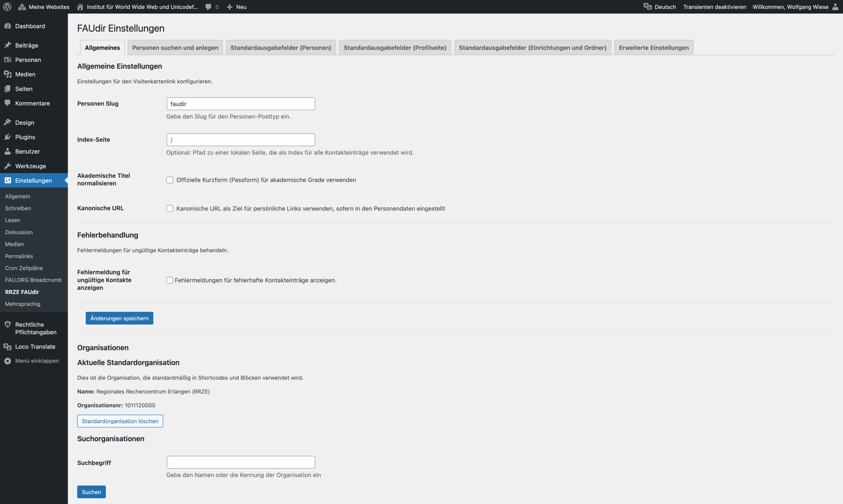843x504 pixels.
Task: Open Beiträge in the sidebar
Action: pos(34,45)
